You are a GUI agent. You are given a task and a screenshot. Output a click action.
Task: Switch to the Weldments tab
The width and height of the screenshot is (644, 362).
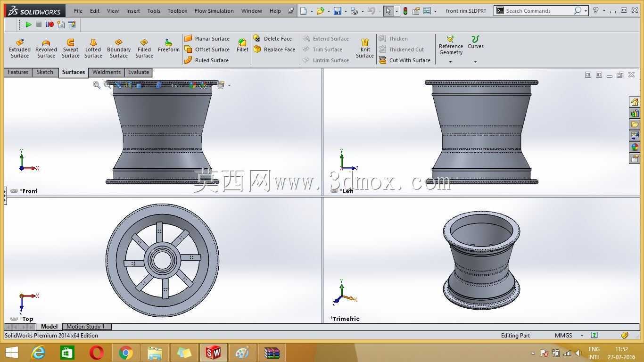click(x=107, y=72)
